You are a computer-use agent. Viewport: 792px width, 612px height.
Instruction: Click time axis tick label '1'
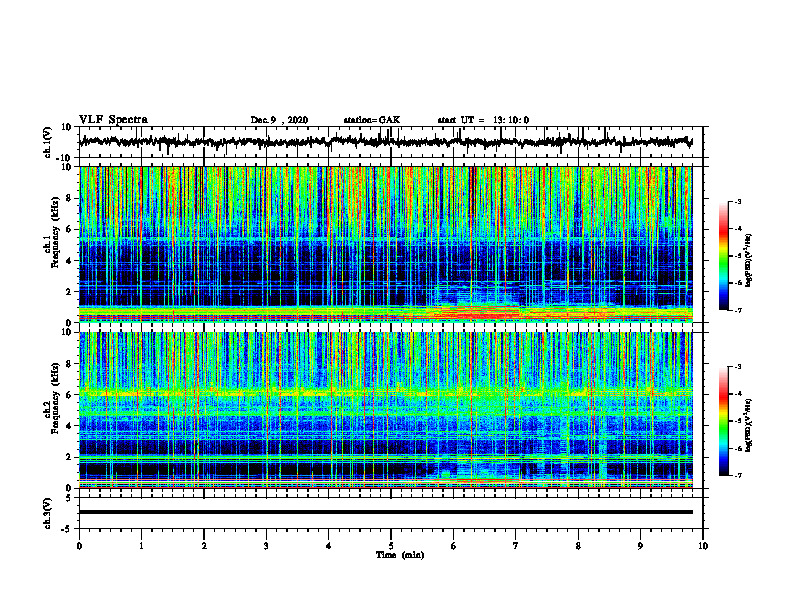(x=141, y=546)
